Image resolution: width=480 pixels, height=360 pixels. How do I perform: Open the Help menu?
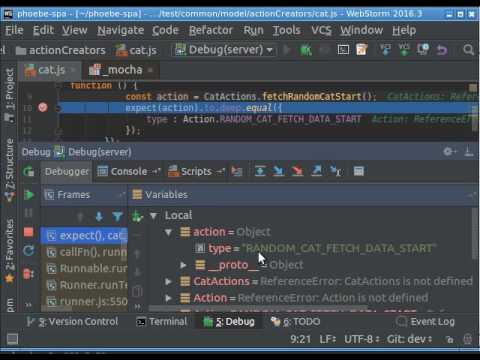[404, 30]
